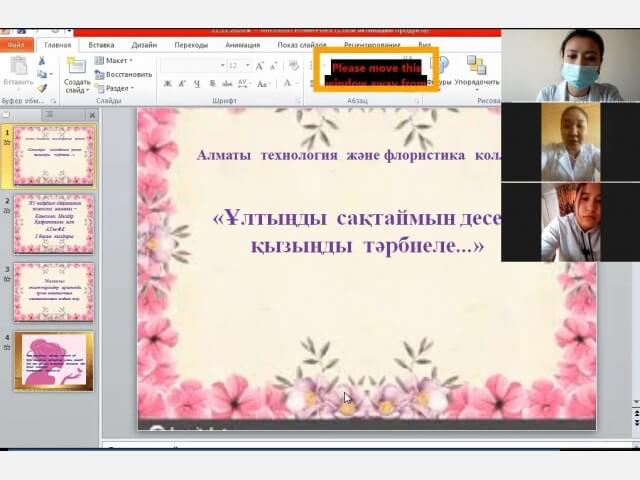Select slide 1 thumbnail
The width and height of the screenshot is (640, 480).
click(x=53, y=156)
